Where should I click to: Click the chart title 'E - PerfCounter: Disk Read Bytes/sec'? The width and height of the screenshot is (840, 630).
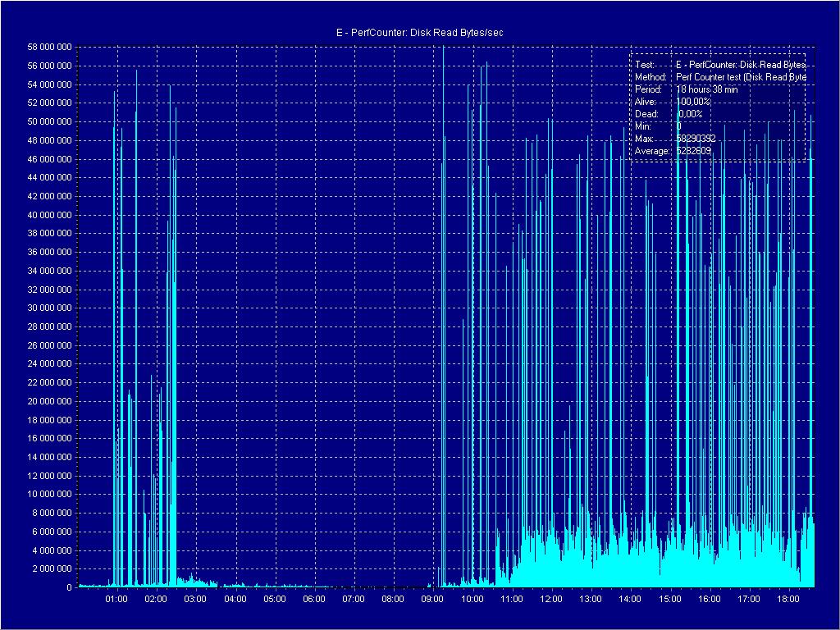[419, 32]
